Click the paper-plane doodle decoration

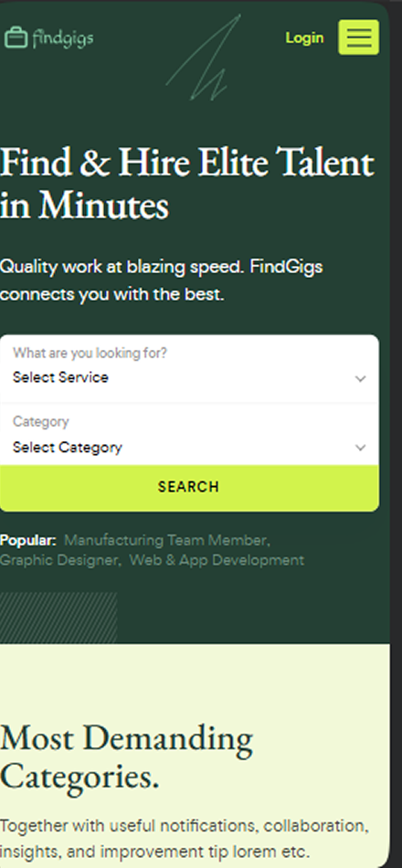click(204, 58)
